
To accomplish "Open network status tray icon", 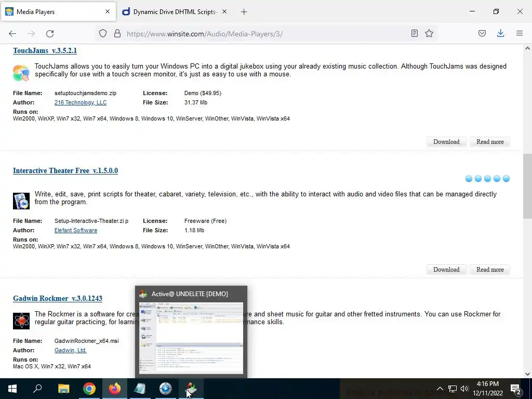I will pos(453,389).
